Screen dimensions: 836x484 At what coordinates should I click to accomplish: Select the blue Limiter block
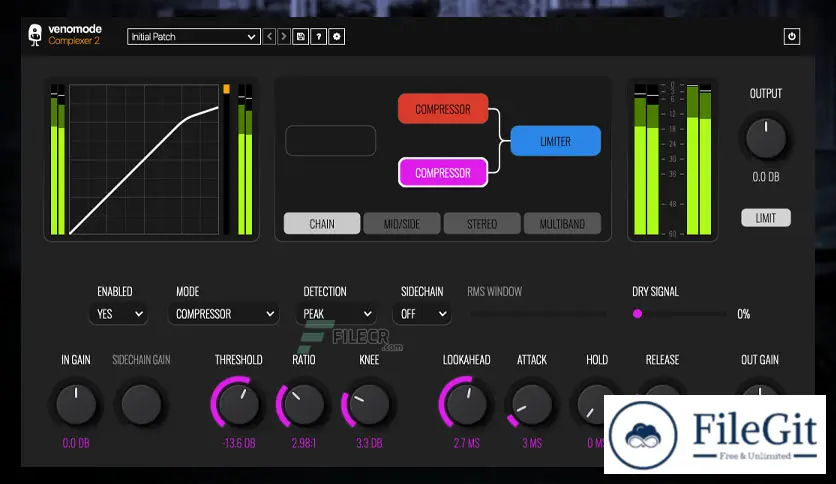556,141
